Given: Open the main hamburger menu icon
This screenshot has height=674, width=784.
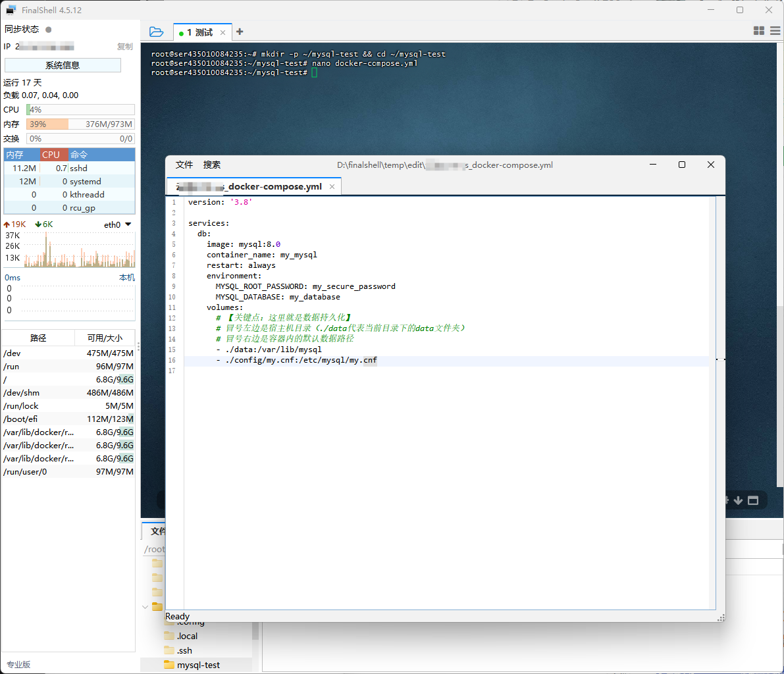Looking at the screenshot, I should (775, 31).
